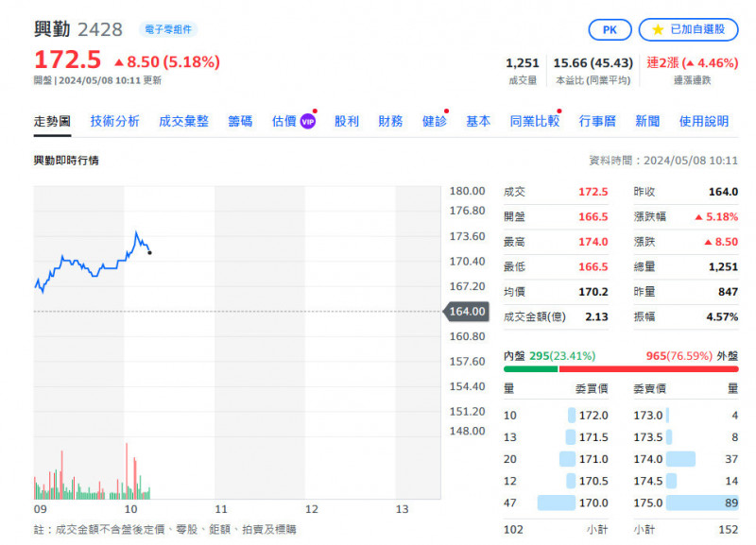This screenshot has height=545, width=756.
Task: Open the 電子零組件 industry tag
Action: 168,29
